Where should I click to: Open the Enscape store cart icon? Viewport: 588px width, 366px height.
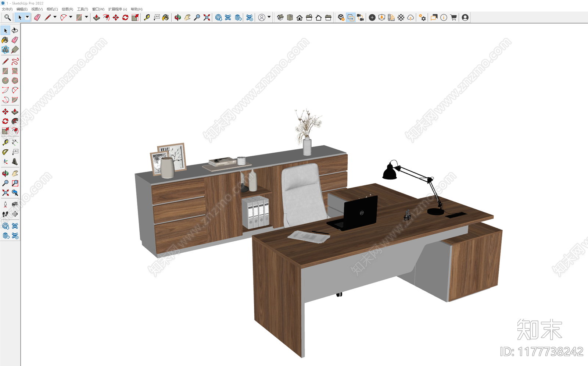[453, 17]
